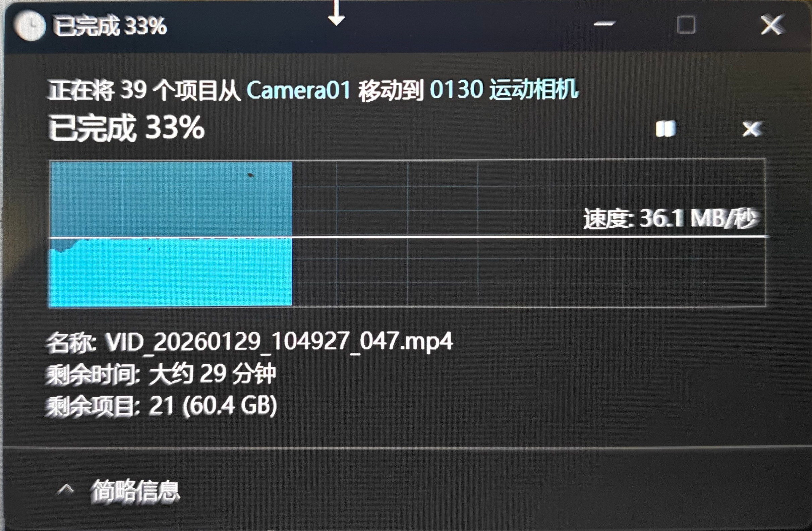Pause the file move operation
The height and width of the screenshot is (531, 812).
(x=665, y=129)
